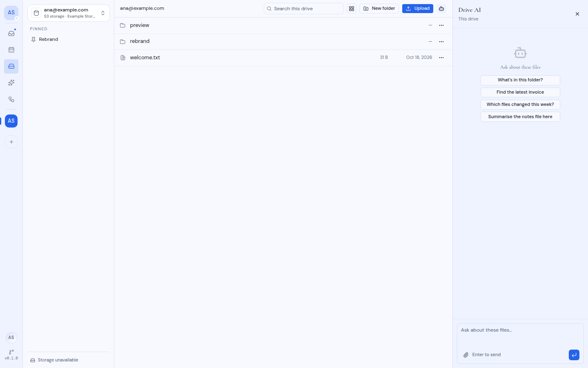Click the ana@example.com breadcrumb
The height and width of the screenshot is (368, 588).
coord(142,8)
